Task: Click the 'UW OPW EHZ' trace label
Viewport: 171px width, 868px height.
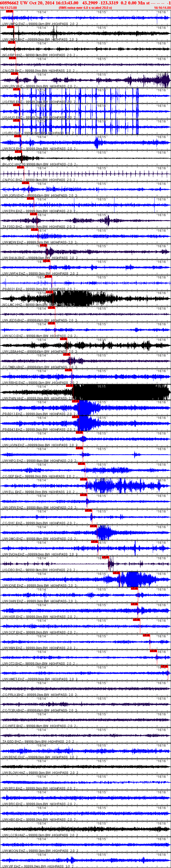Action: click(x=13, y=507)
